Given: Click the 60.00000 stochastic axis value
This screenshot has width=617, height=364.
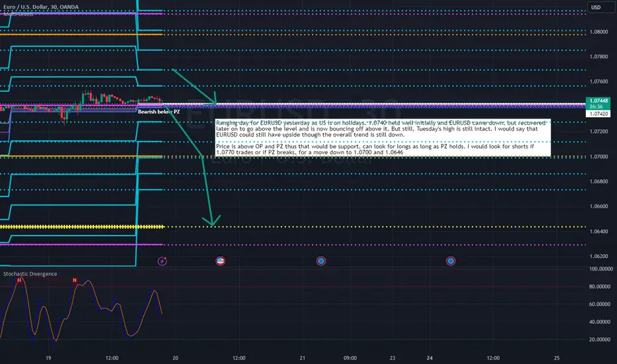Looking at the screenshot, I should (x=600, y=304).
